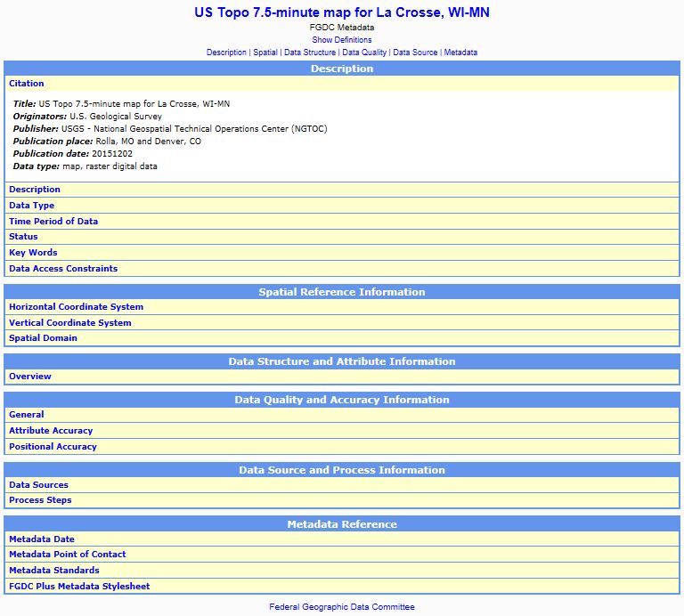Open the Overview section
Screen dimensions: 684x616
tap(30, 377)
